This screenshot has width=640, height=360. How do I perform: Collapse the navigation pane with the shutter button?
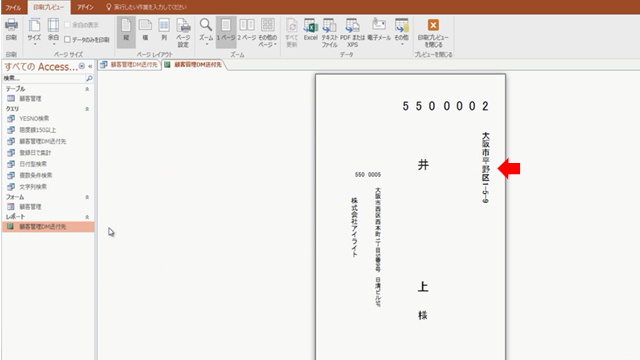click(90, 66)
